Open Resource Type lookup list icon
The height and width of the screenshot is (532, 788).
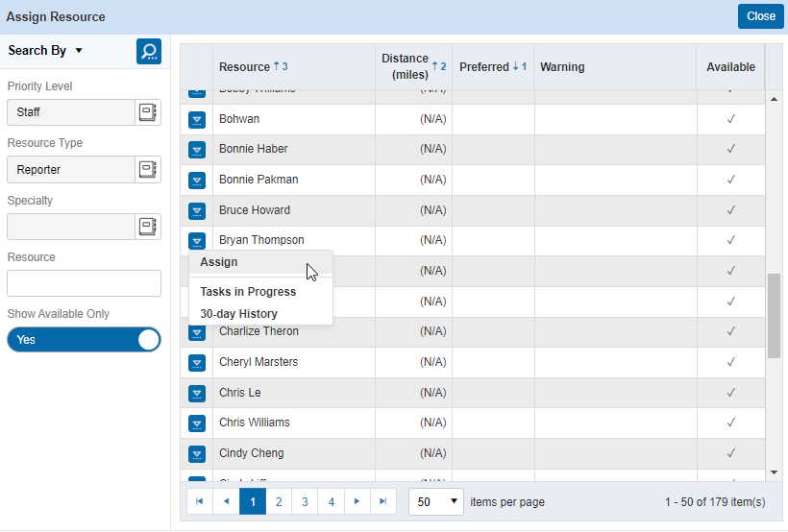point(147,170)
